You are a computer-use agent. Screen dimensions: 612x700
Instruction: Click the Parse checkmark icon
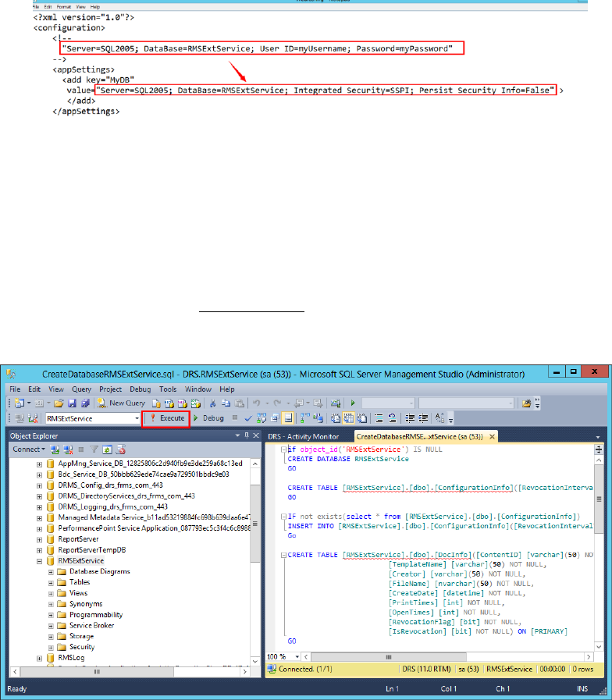(x=248, y=418)
